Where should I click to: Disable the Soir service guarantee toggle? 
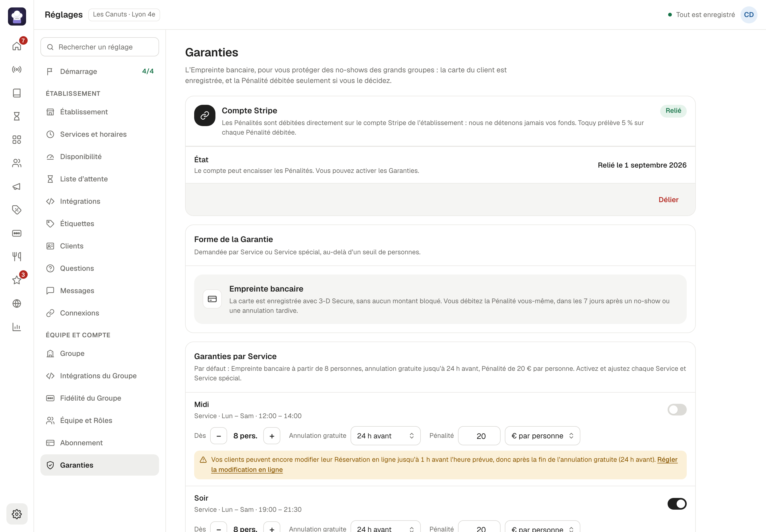(677, 504)
